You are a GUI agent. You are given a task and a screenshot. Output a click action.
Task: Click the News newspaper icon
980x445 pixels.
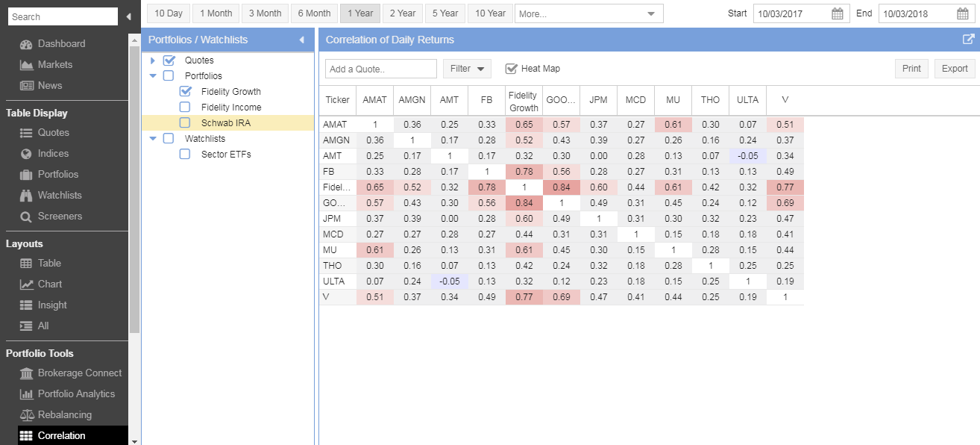[x=27, y=86]
